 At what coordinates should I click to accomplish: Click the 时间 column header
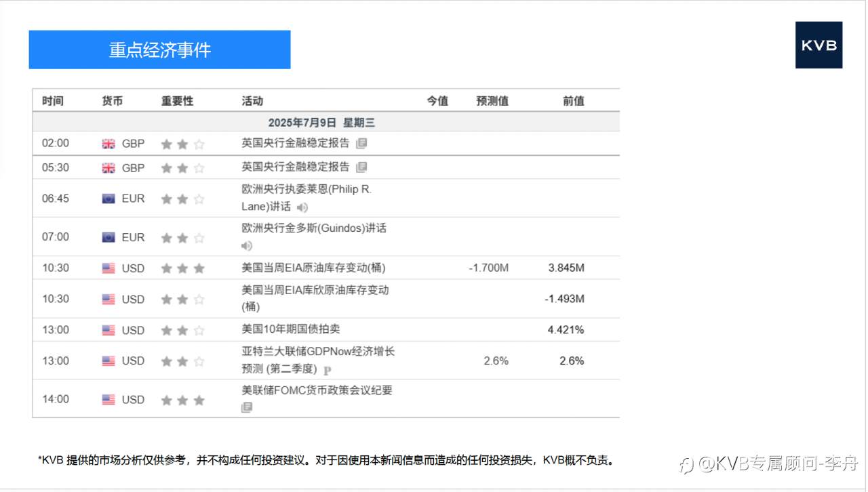click(52, 101)
